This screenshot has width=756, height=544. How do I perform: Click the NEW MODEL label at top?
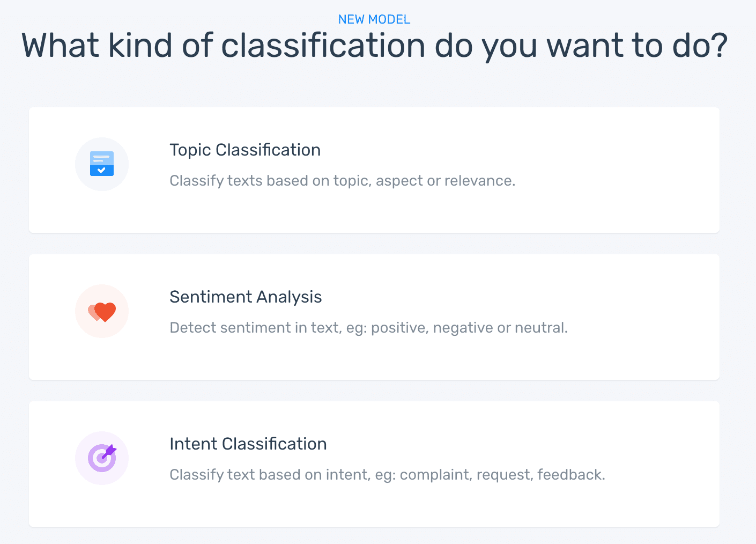[374, 19]
